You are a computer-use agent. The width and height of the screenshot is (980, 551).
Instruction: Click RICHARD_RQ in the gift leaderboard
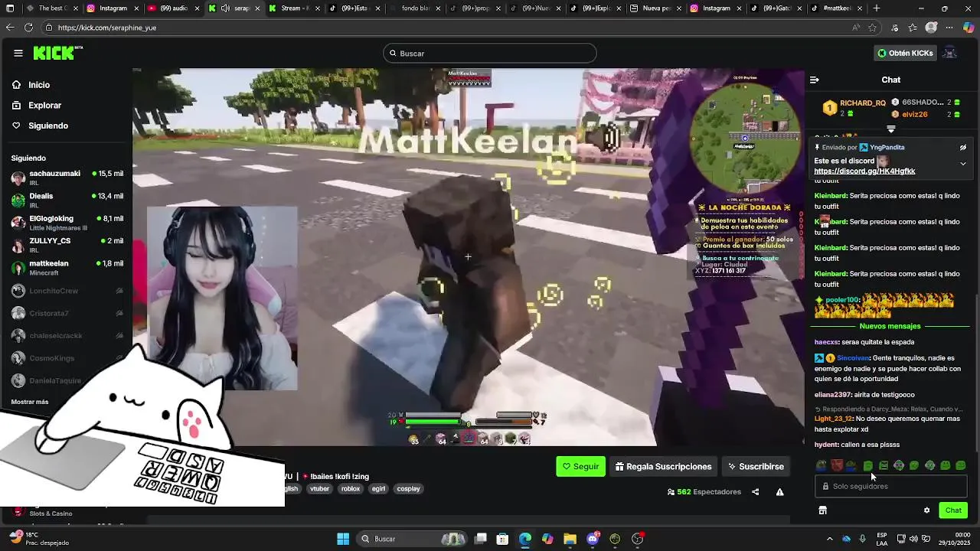tap(862, 103)
